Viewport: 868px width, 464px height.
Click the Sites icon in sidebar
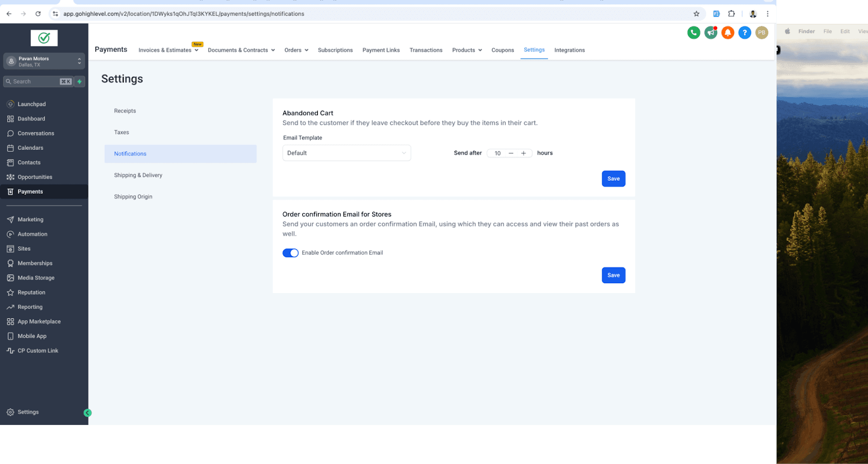coord(10,249)
